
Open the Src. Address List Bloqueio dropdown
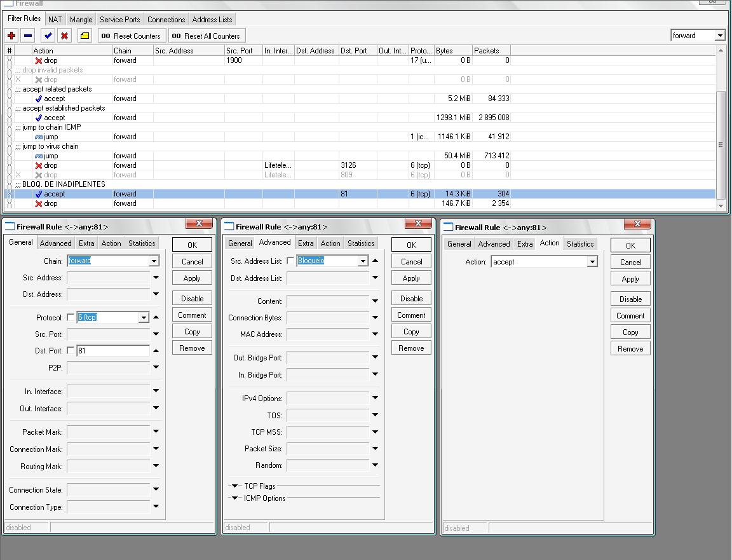[x=362, y=261]
